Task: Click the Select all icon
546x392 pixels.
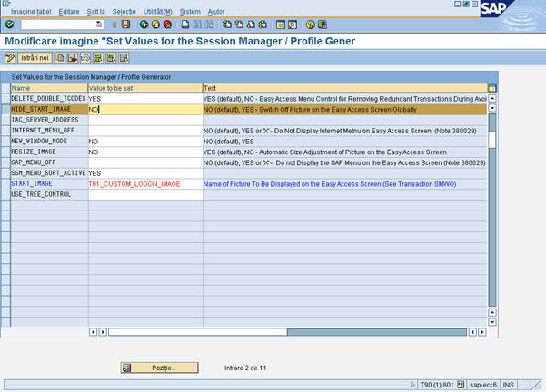Action: [x=98, y=58]
